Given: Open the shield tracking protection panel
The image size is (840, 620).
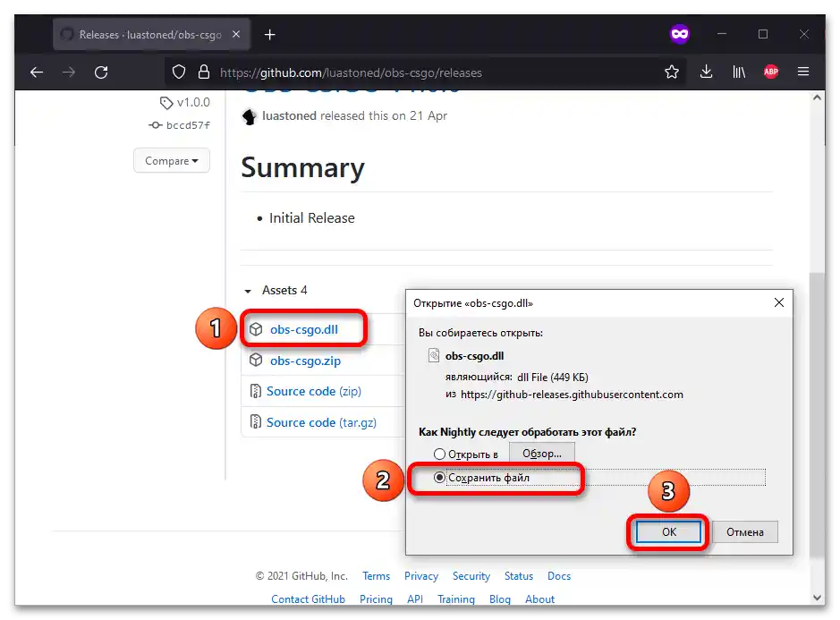Looking at the screenshot, I should 179,72.
